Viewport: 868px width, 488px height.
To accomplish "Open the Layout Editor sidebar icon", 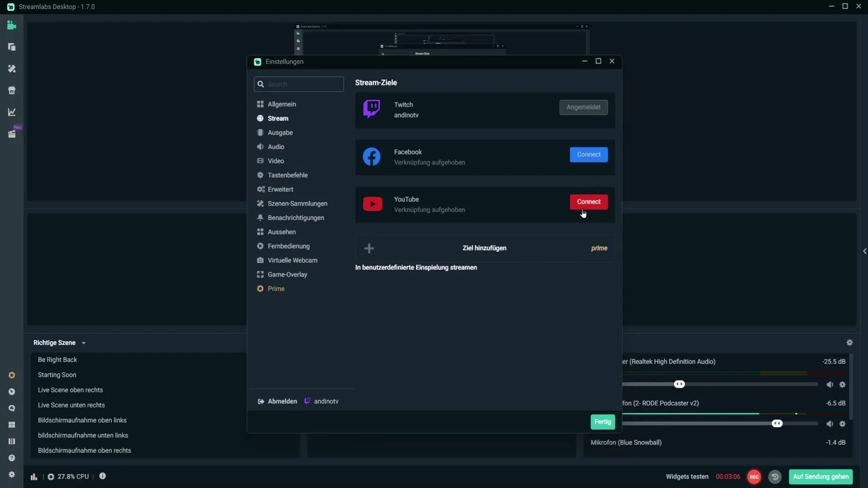I will point(12,47).
